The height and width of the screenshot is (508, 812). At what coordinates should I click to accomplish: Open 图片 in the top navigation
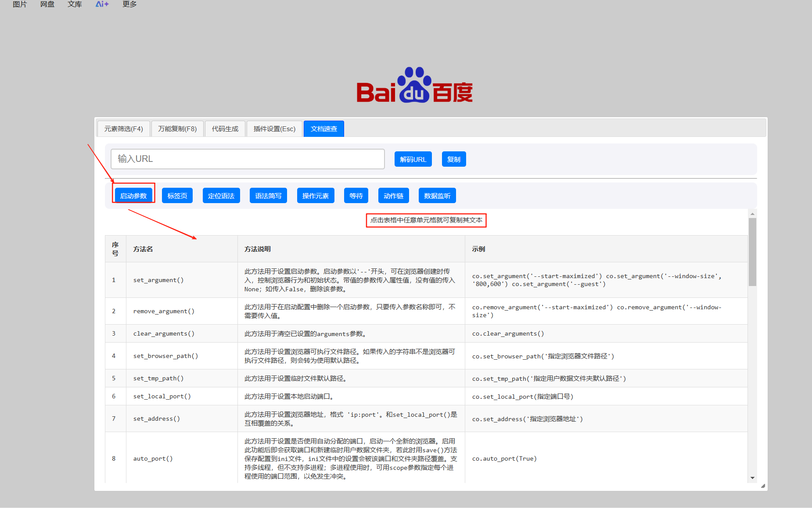(20, 4)
